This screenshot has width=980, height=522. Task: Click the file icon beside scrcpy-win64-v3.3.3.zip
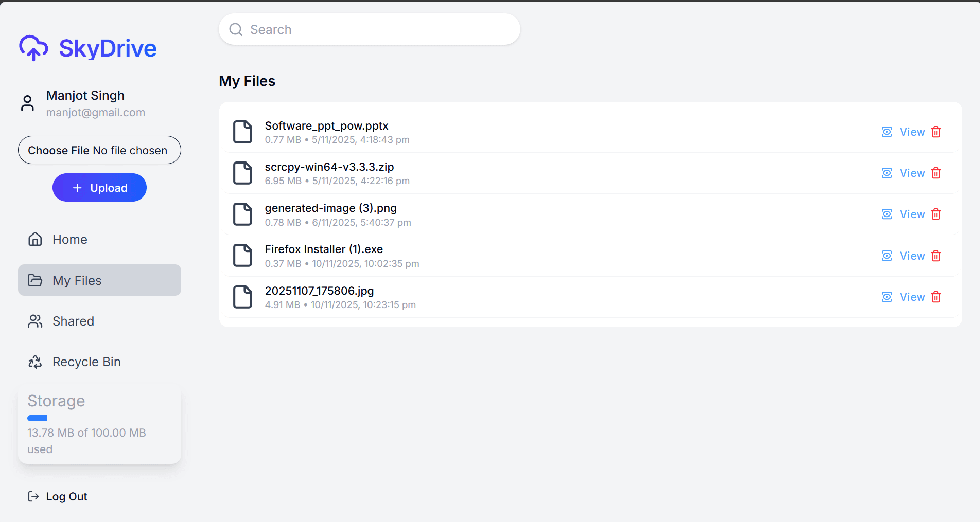[x=242, y=173]
